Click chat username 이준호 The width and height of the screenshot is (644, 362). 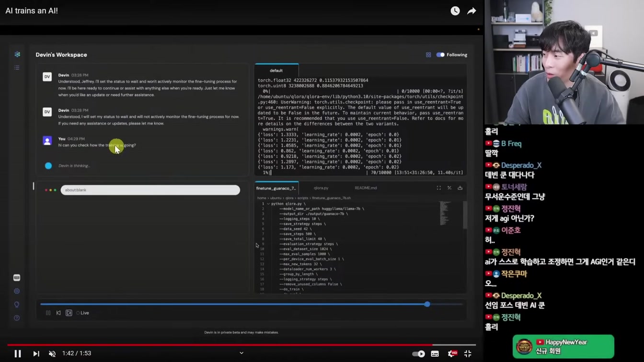point(511,230)
